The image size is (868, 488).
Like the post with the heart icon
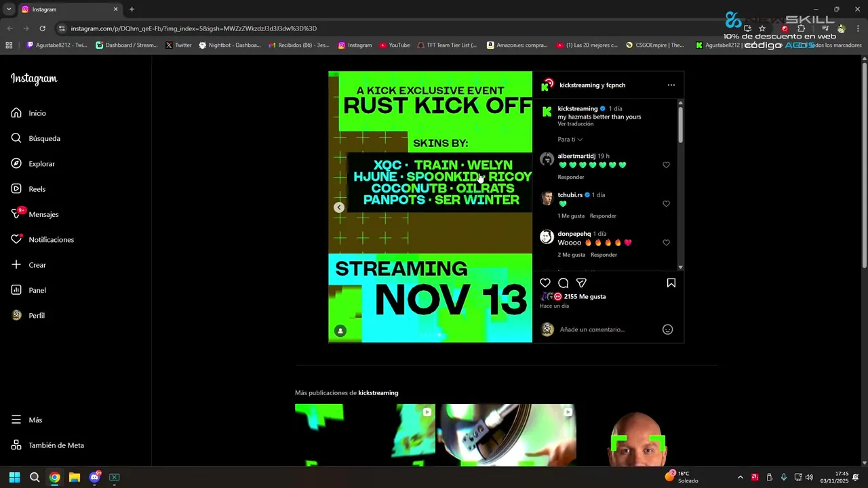545,283
